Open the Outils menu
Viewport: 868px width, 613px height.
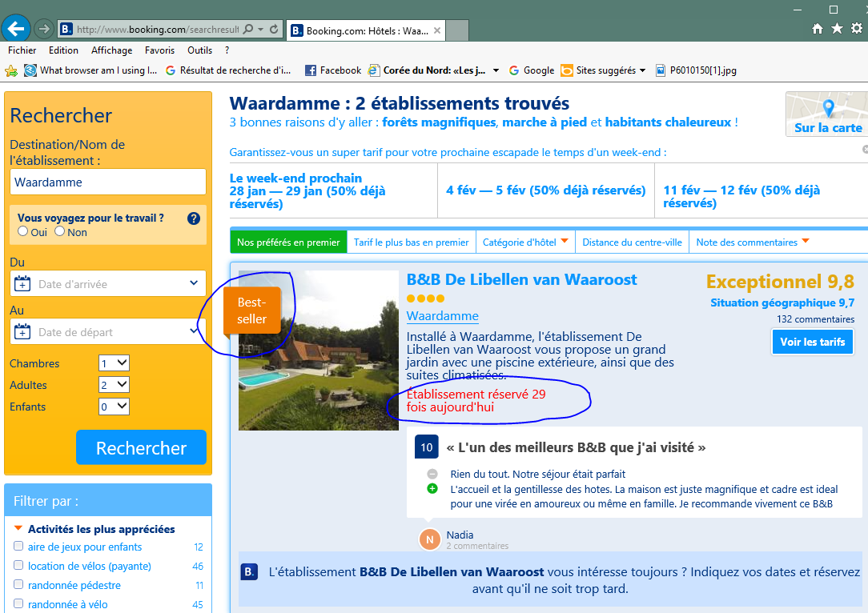(x=200, y=50)
